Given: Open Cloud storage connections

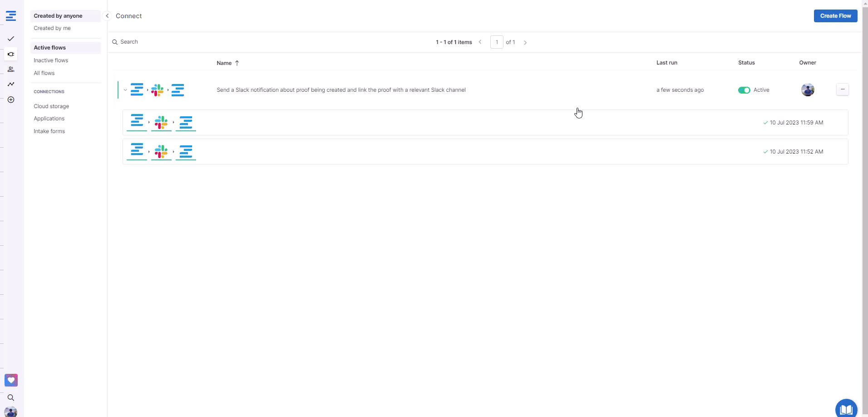Looking at the screenshot, I should click(51, 106).
